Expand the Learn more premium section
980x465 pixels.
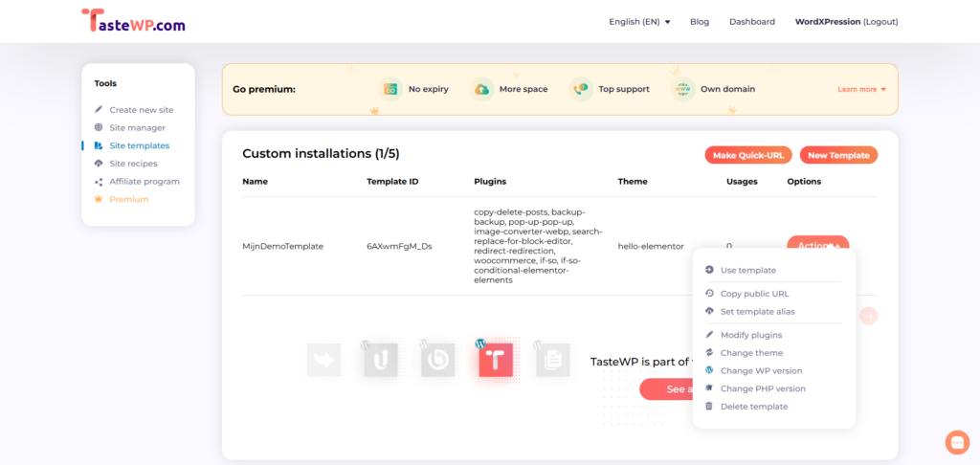click(862, 89)
